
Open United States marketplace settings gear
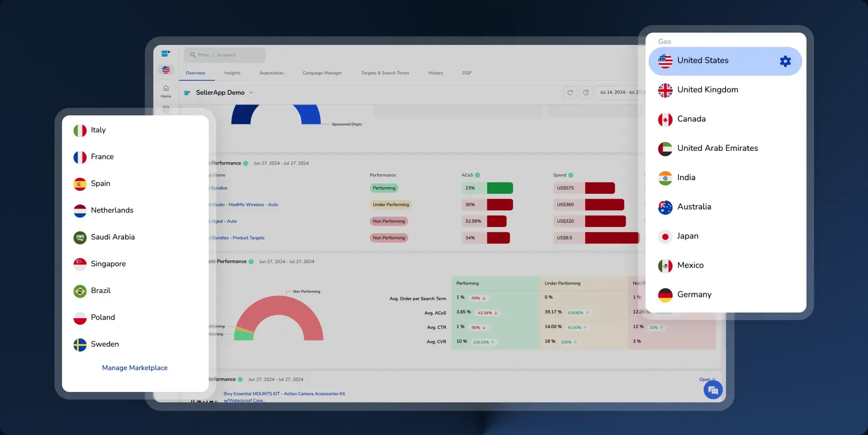click(x=785, y=61)
